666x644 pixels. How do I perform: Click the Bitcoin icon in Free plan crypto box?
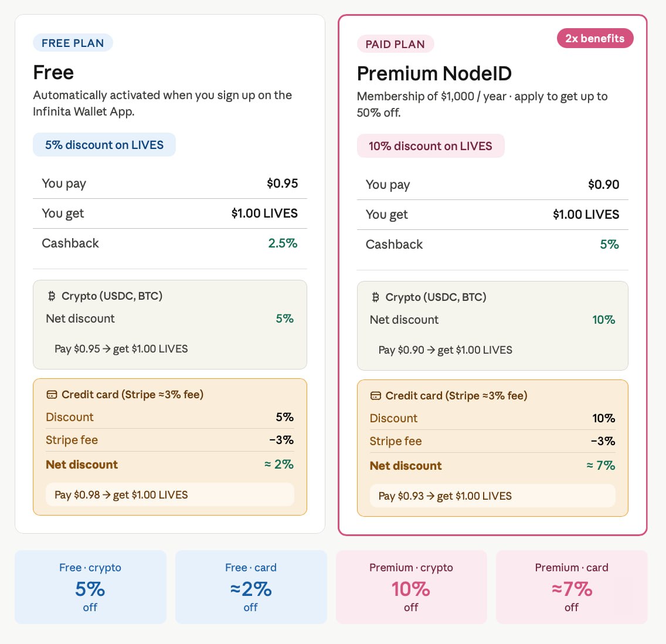point(52,296)
